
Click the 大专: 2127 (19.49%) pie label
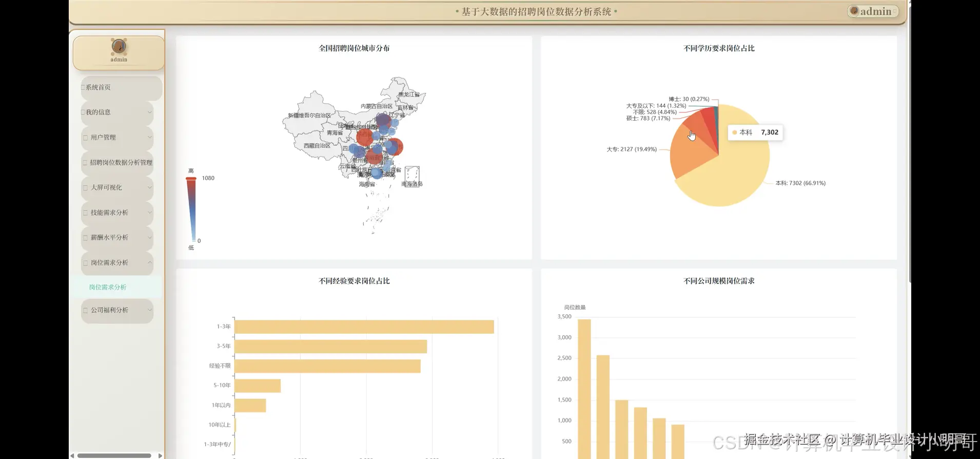click(x=632, y=149)
